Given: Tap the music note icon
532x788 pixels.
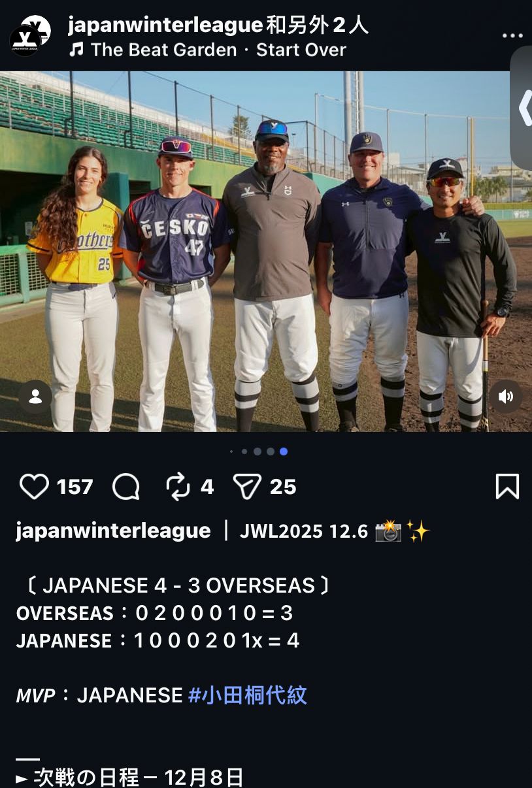Looking at the screenshot, I should coord(76,50).
